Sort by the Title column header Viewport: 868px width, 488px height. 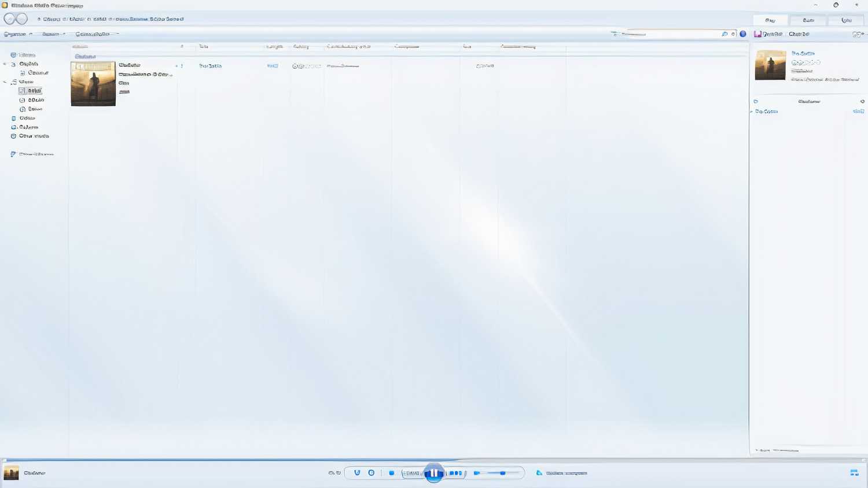coord(204,46)
